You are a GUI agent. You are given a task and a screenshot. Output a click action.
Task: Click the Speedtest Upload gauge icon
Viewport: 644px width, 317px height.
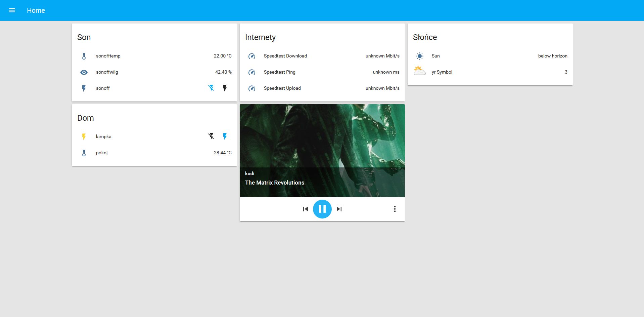pyautogui.click(x=252, y=88)
